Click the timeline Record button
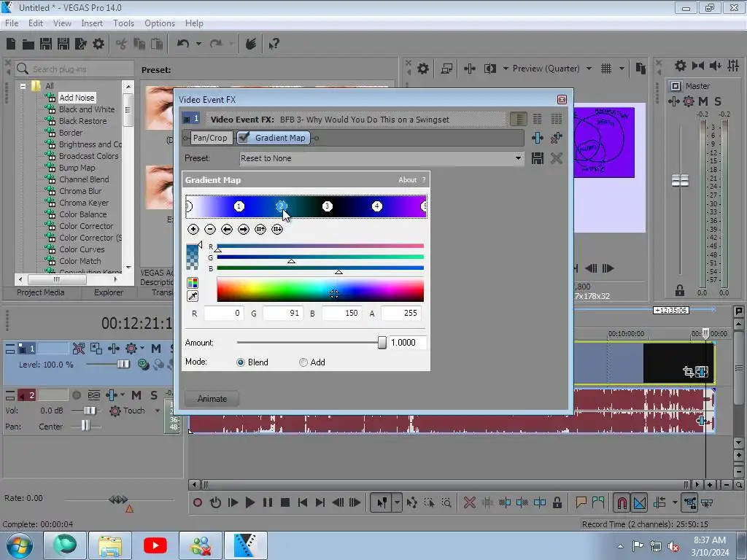747x560 pixels. tap(198, 502)
